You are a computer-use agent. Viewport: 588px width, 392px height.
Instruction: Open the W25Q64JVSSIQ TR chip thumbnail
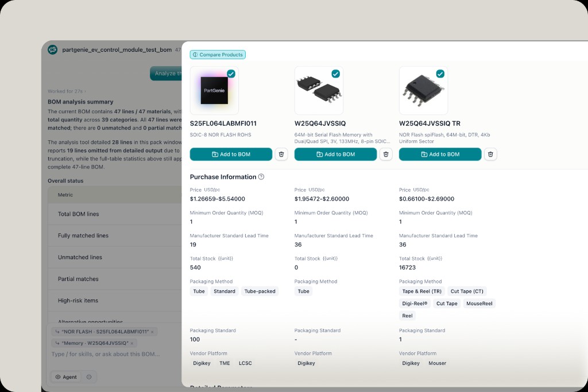[423, 90]
